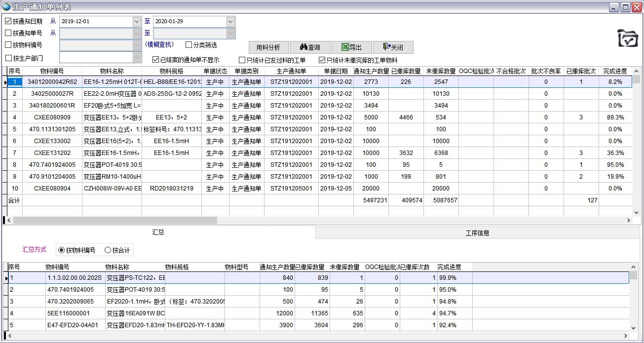Click the top grid horizontal scrollbar right arrow
Image resolution: width=644 pixels, height=343 pixels.
point(629,221)
